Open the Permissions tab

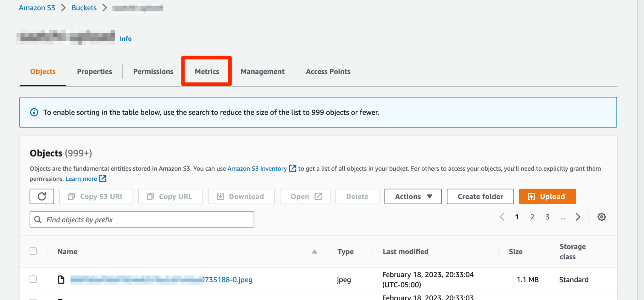[x=153, y=71]
